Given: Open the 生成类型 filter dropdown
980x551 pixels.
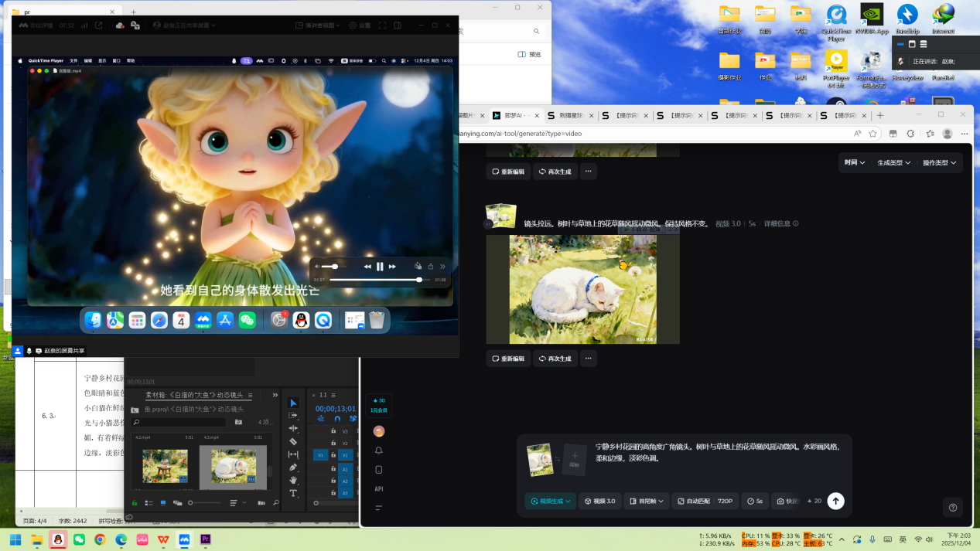Looking at the screenshot, I should pos(893,163).
